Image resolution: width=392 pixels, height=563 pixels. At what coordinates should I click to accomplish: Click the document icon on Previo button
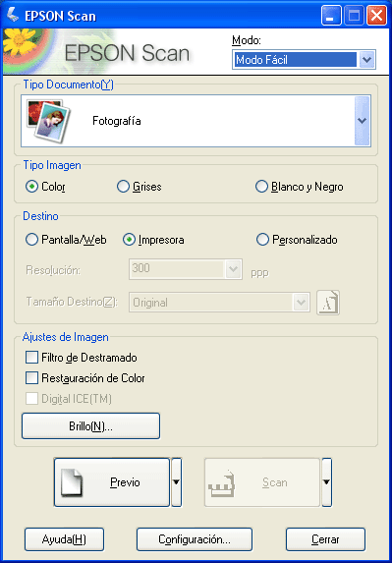(73, 483)
